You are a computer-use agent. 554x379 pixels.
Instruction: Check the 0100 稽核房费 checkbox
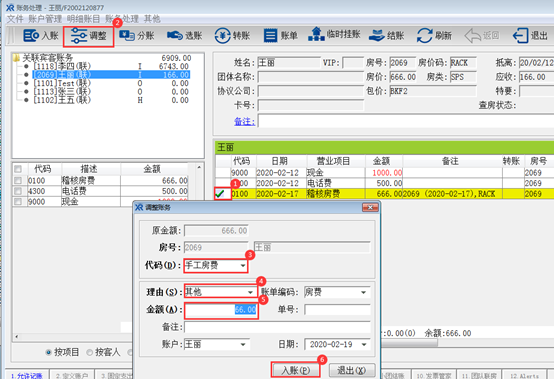click(18, 180)
